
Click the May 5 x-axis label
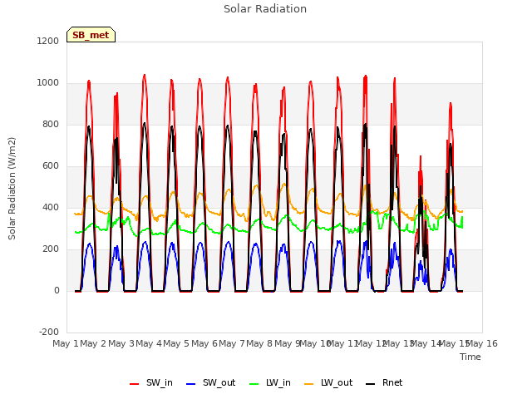click(x=176, y=343)
